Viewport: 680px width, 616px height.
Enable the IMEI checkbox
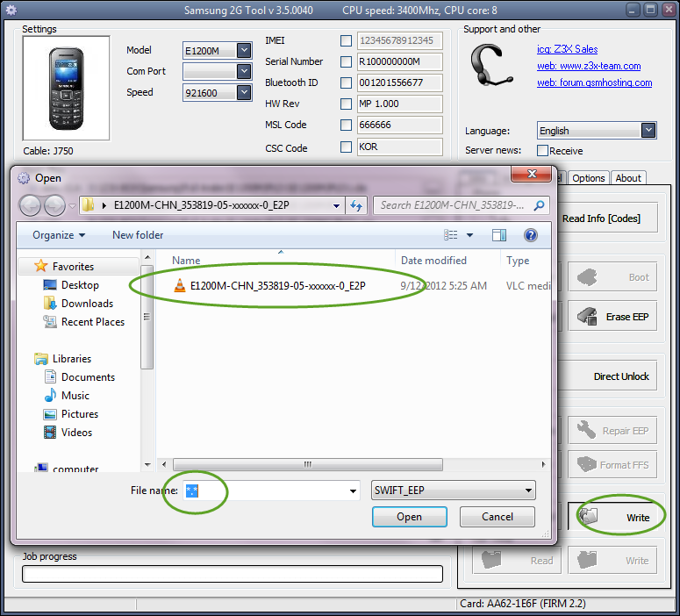[346, 40]
